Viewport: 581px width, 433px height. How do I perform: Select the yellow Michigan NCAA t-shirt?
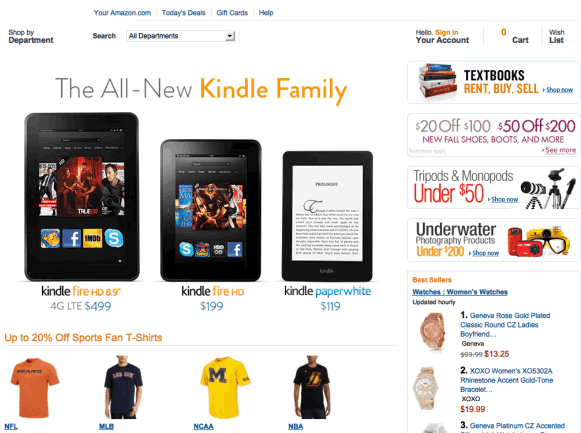[x=224, y=387]
